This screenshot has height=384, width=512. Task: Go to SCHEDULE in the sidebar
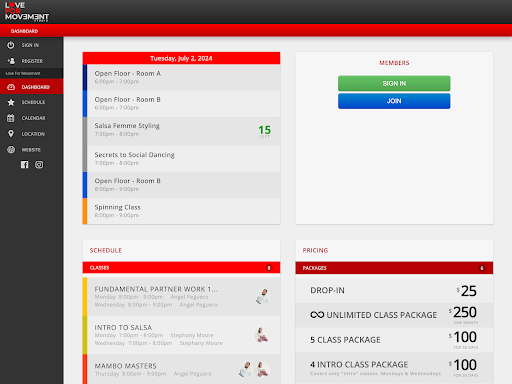click(32, 102)
